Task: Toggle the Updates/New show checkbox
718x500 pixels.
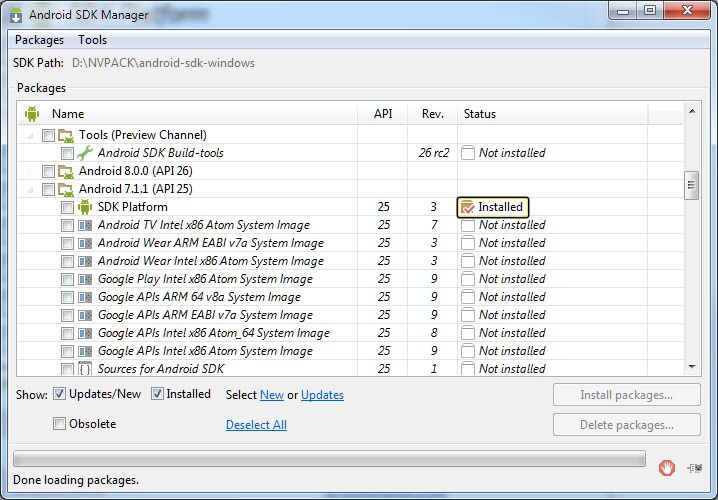Action: (x=59, y=394)
